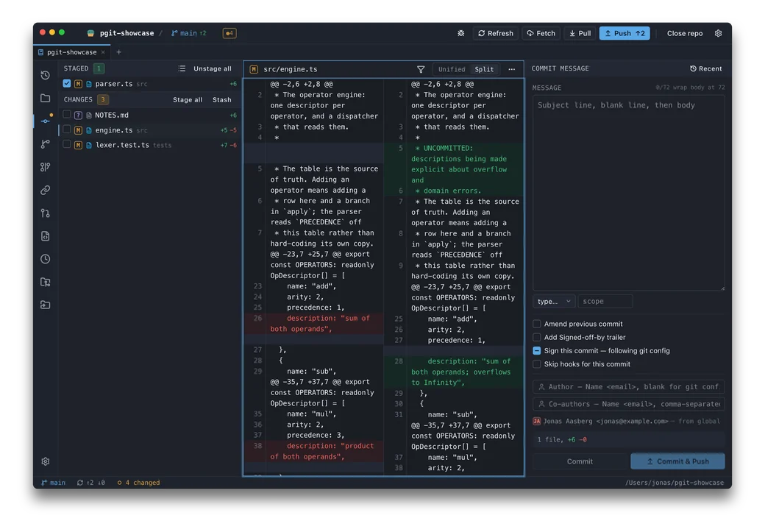765x532 pixels.
Task: Click the orange stash count badge
Action: [230, 33]
